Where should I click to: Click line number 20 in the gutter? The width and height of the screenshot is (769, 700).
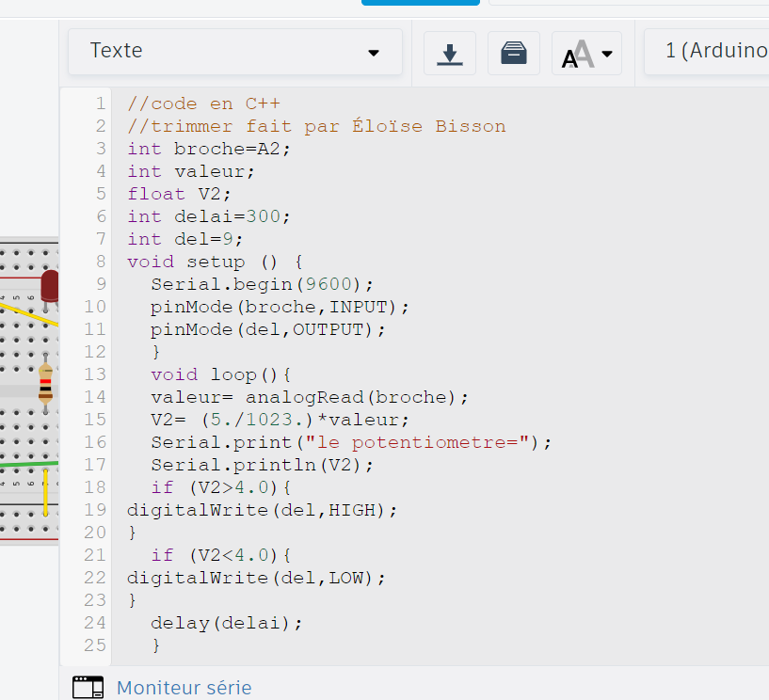pyautogui.click(x=95, y=533)
